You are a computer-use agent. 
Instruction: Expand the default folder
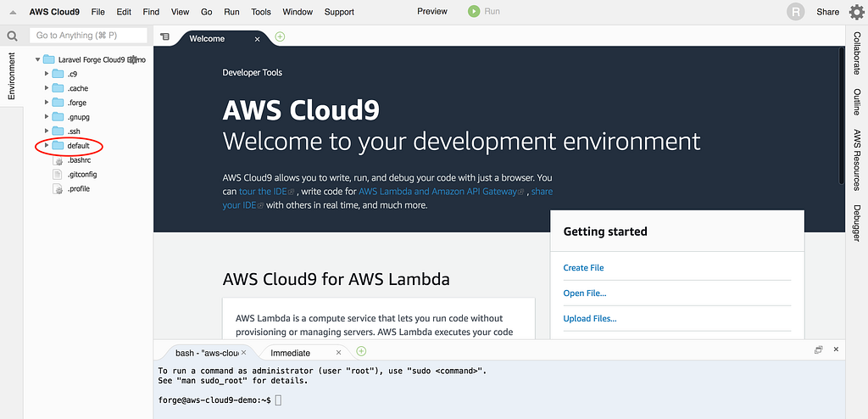coord(47,146)
